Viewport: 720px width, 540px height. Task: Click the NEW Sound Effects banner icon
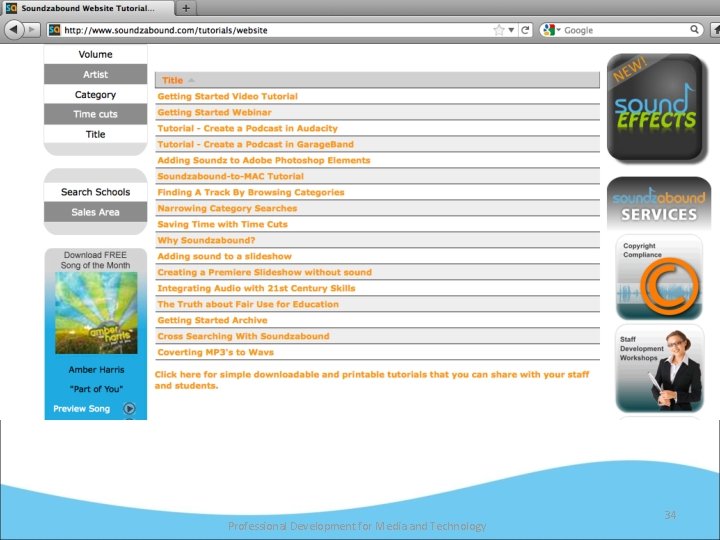tap(656, 108)
